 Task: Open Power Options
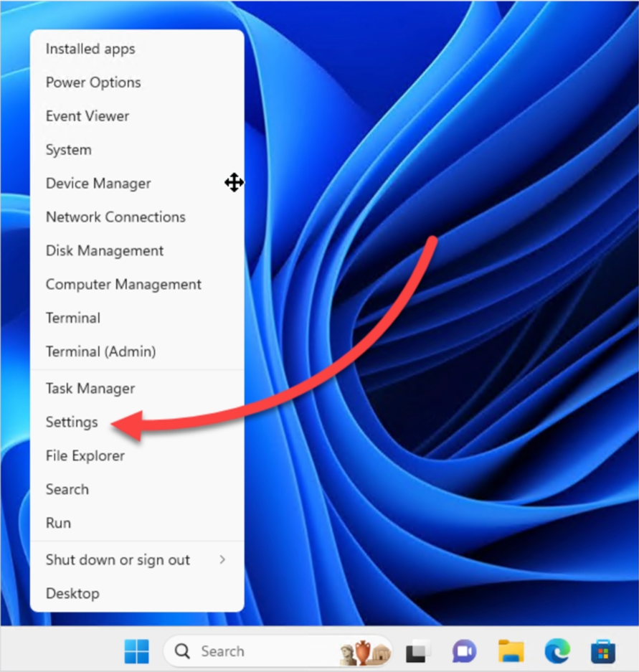point(137,82)
